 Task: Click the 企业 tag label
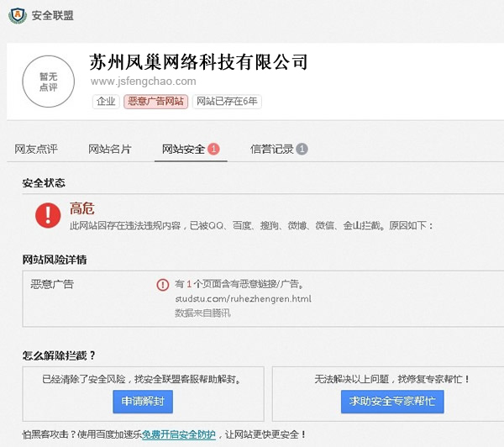(106, 102)
